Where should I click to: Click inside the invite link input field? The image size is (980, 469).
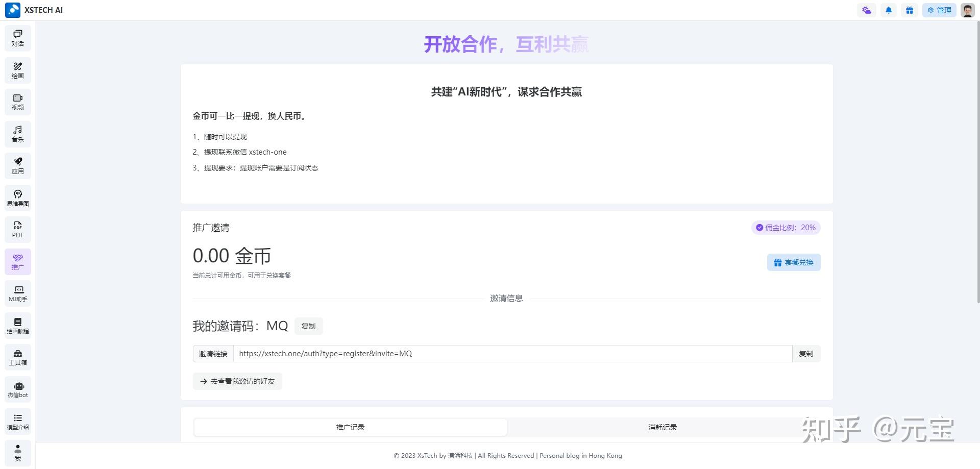point(510,353)
